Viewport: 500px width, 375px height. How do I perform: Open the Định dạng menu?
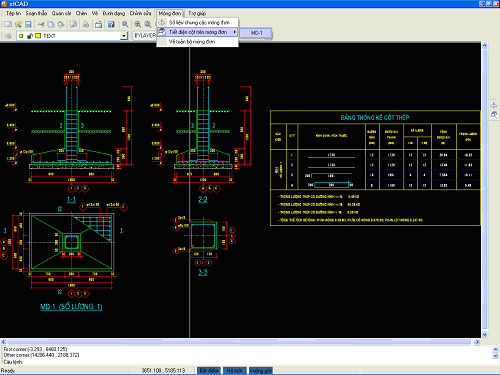point(114,13)
